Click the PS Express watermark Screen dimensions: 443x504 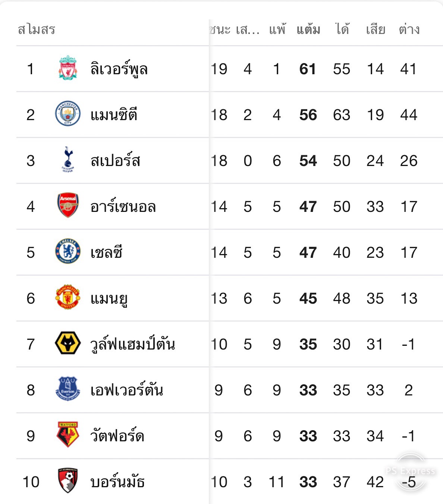410,472
